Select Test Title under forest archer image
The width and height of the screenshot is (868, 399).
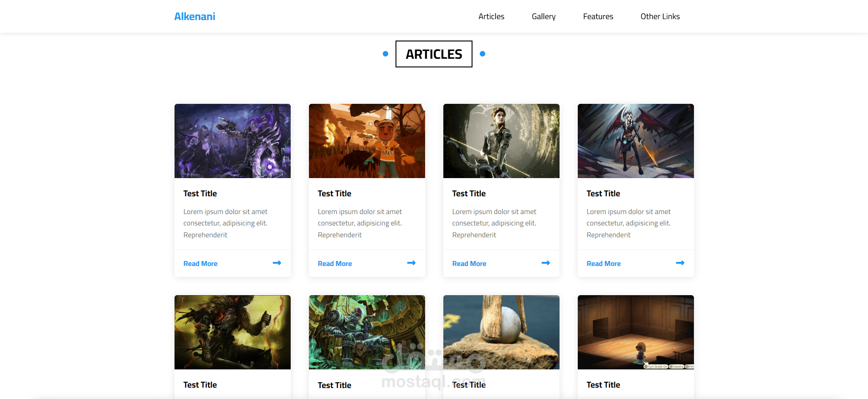click(x=469, y=194)
